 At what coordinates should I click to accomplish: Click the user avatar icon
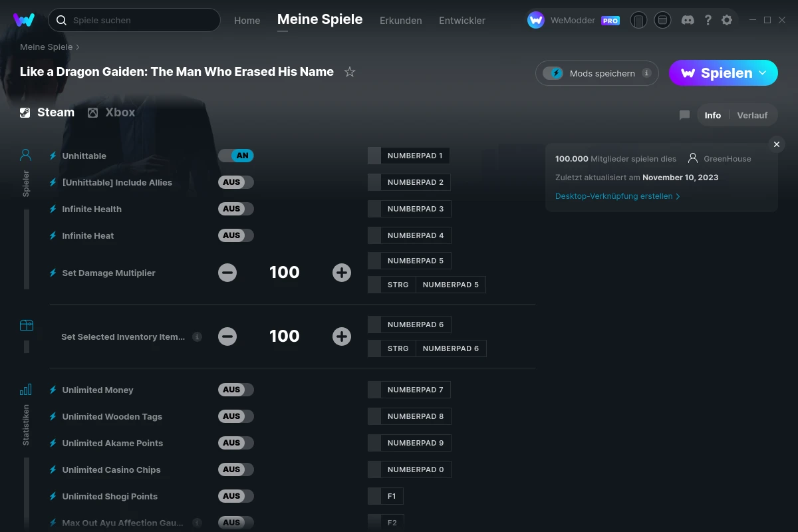[x=536, y=20]
